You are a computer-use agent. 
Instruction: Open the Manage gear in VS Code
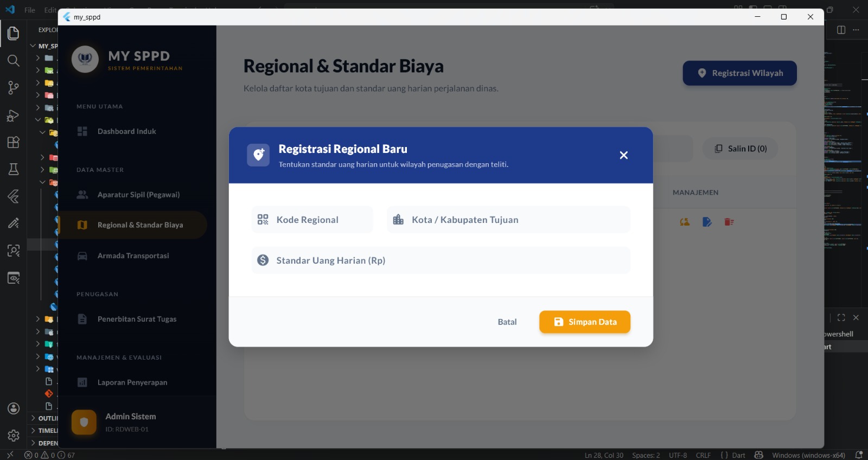(x=13, y=436)
